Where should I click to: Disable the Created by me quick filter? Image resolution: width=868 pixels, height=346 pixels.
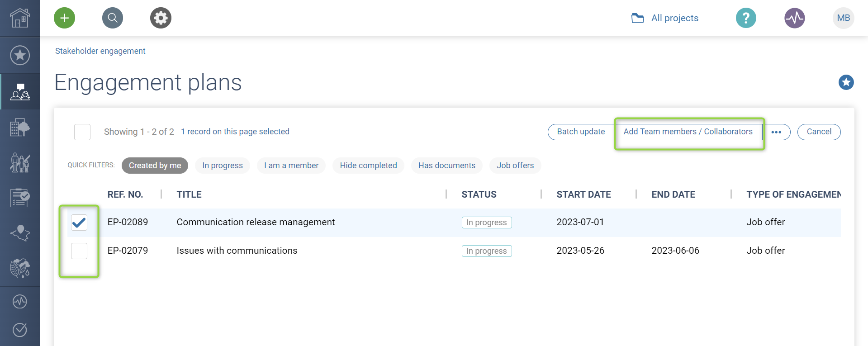coord(155,166)
